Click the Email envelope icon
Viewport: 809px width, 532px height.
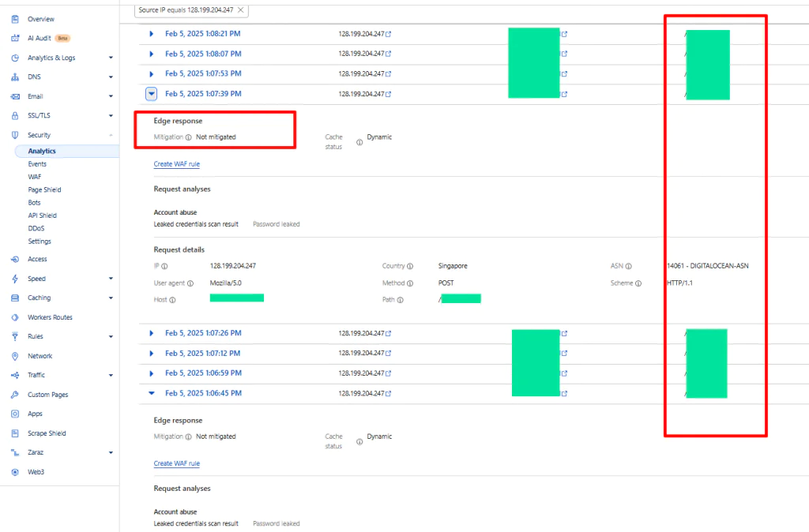click(15, 96)
